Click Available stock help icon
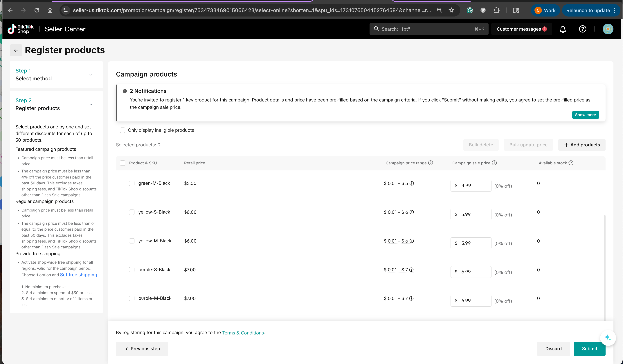 tap(571, 163)
